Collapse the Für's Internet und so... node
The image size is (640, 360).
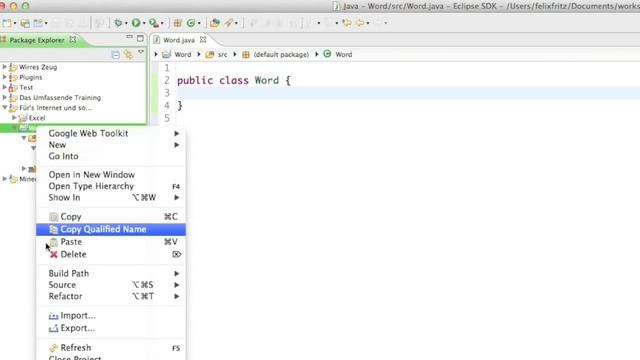[4, 107]
